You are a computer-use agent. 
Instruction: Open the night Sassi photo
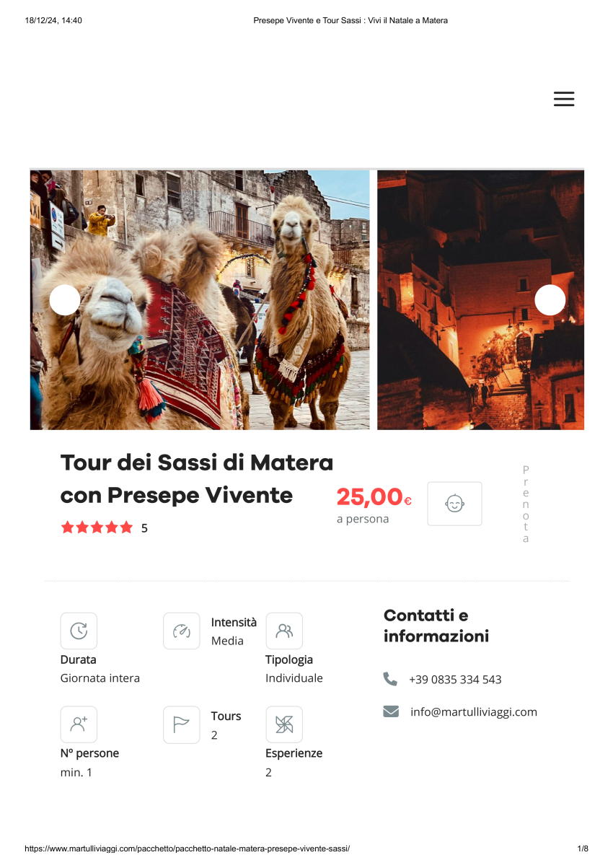[480, 300]
